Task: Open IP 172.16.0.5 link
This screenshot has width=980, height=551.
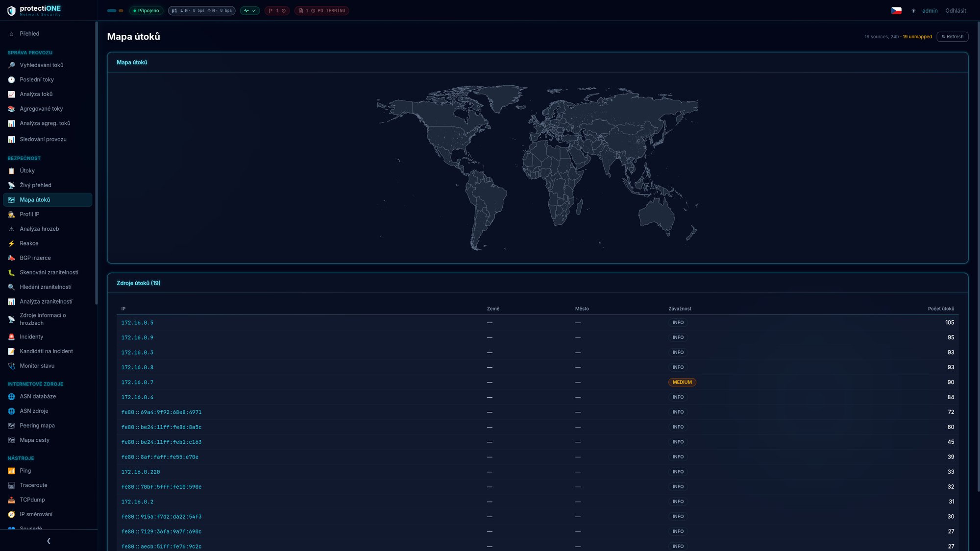Action: [x=137, y=323]
